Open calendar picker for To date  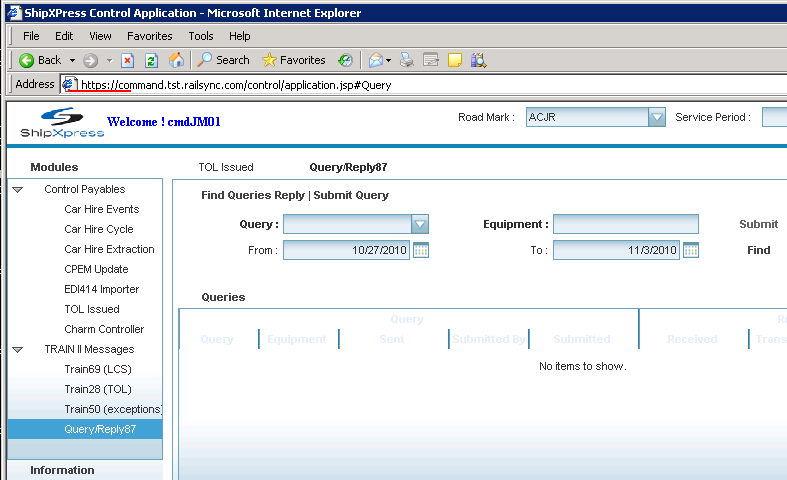[x=691, y=250]
